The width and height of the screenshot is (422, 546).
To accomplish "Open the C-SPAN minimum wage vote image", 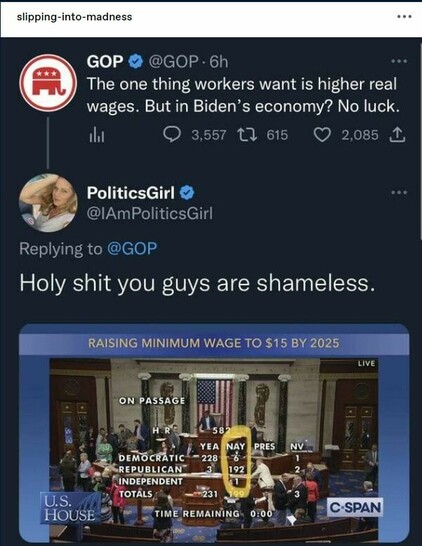I will [x=214, y=433].
